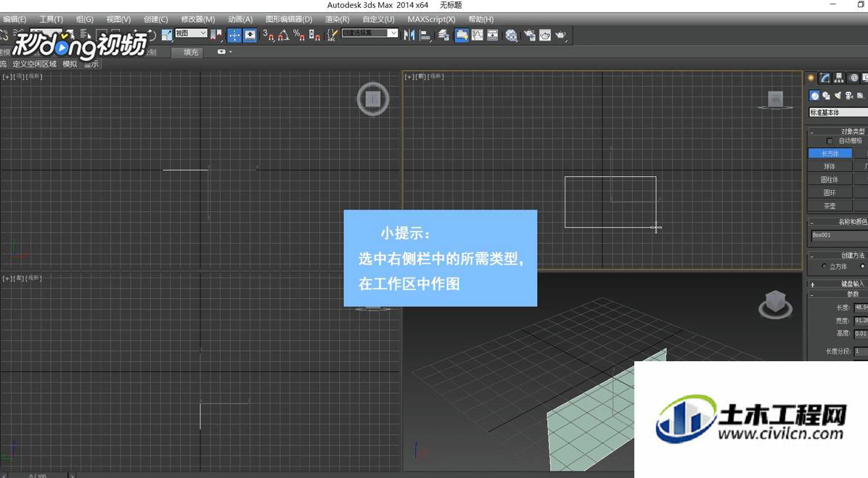
Task: Open the MAXScript(X) menu
Action: 431,20
